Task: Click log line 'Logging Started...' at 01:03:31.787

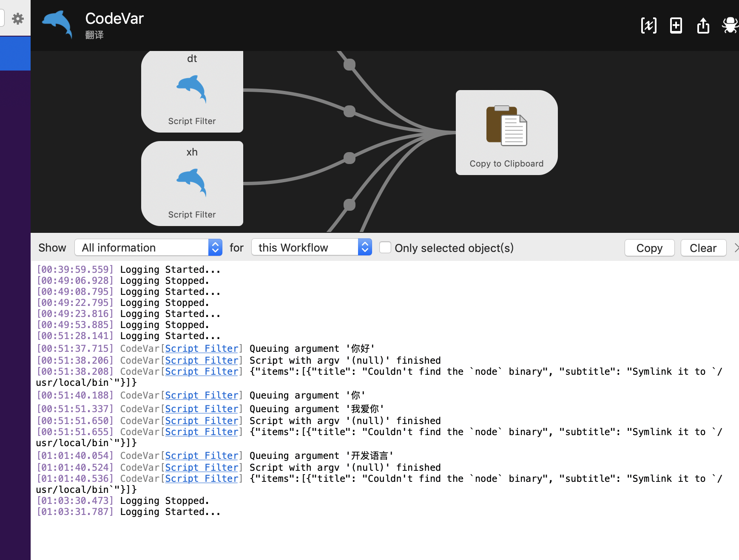Action: pyautogui.click(x=128, y=512)
